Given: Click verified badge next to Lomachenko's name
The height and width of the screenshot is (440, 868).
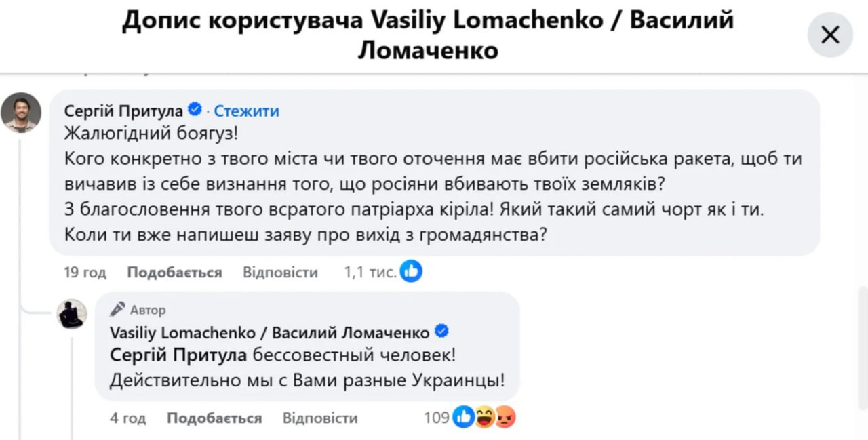Looking at the screenshot, I should coord(441,332).
